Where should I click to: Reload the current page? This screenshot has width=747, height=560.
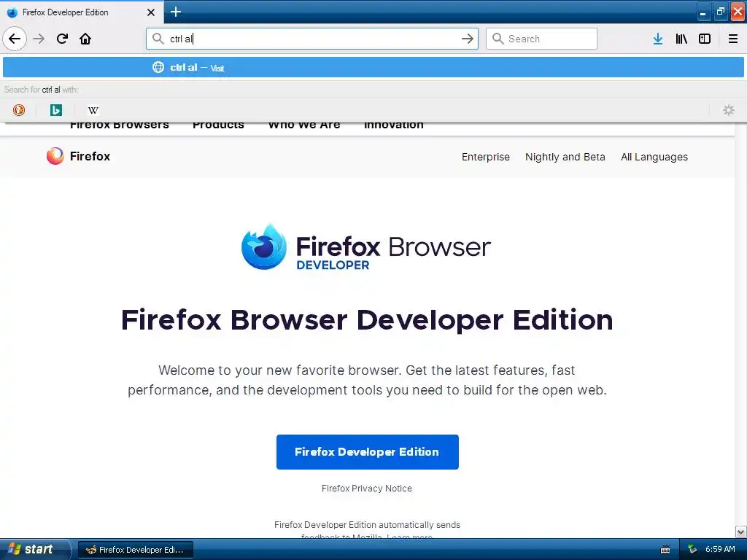pos(62,39)
